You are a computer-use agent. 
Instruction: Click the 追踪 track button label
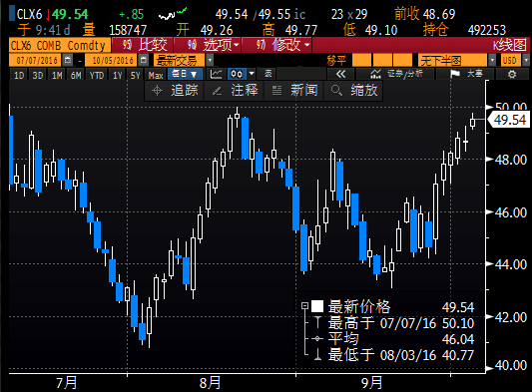click(x=185, y=91)
